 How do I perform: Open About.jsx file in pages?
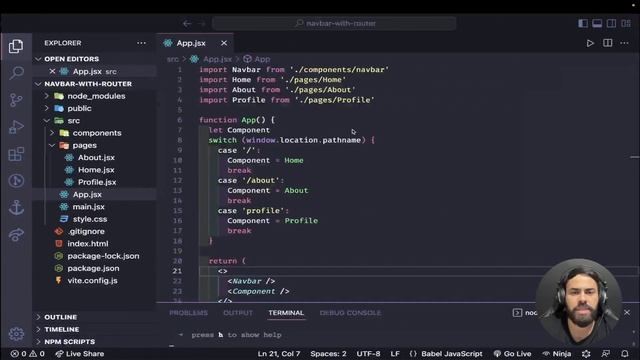pos(96,158)
